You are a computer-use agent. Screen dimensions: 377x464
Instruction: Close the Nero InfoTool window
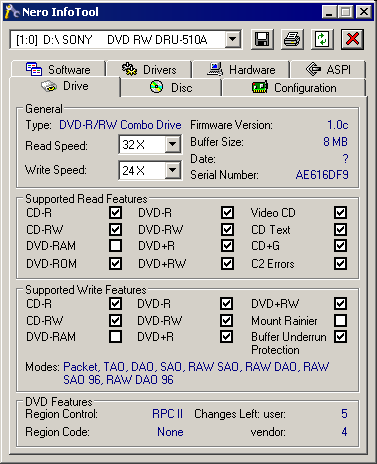[x=364, y=12]
